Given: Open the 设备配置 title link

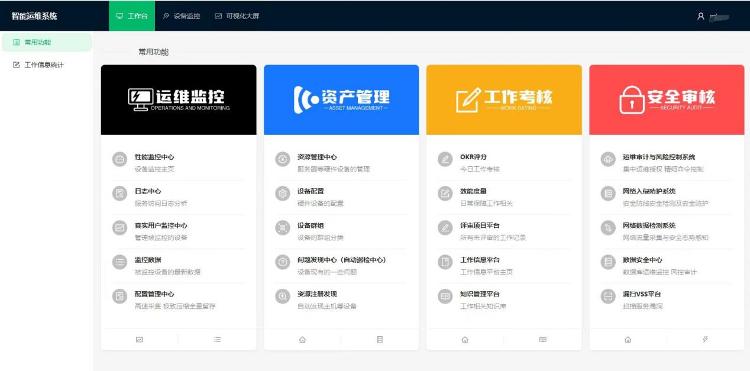Looking at the screenshot, I should 311,191.
